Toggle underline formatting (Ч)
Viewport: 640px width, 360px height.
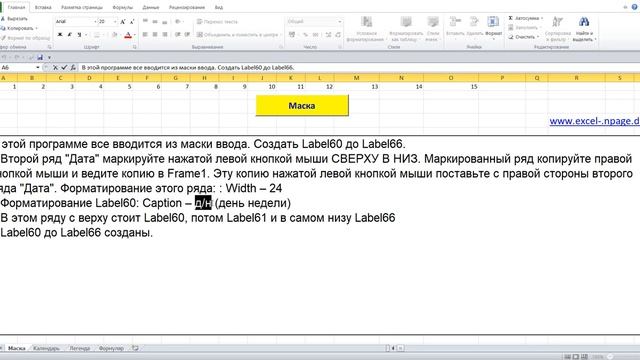click(x=79, y=35)
